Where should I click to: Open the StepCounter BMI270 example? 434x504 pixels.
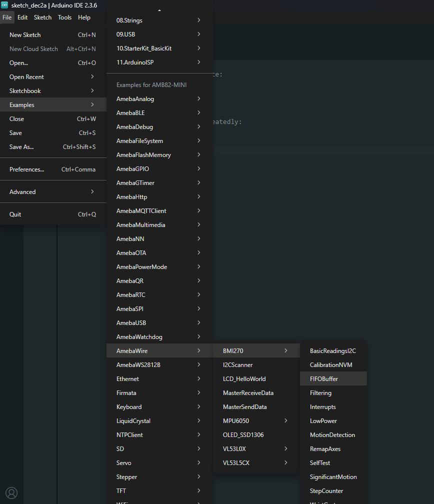(326, 491)
